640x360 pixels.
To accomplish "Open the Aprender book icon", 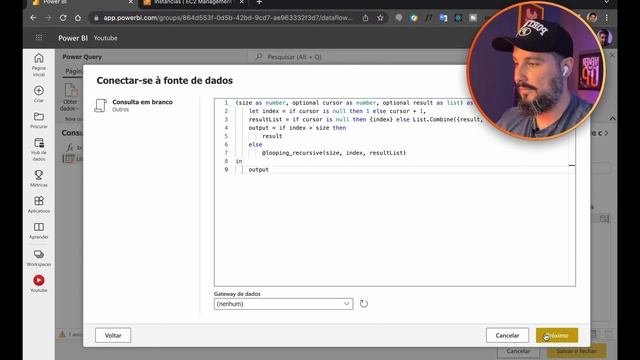I will pos(39,227).
